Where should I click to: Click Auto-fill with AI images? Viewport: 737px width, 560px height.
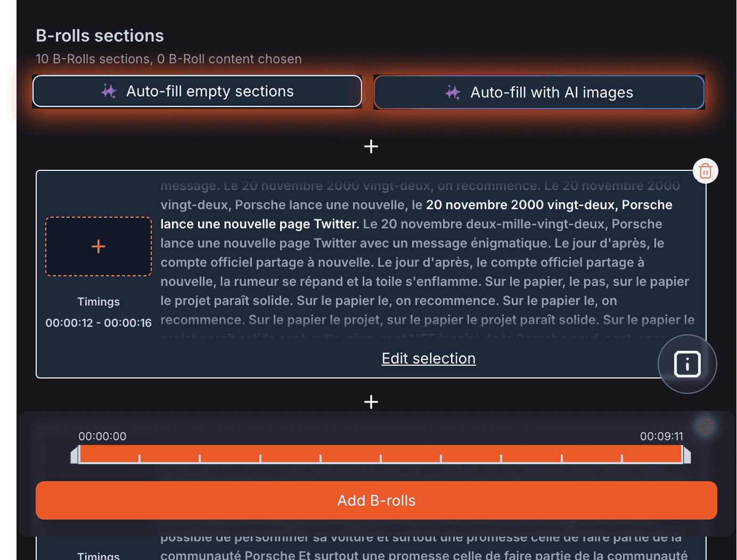coord(539,92)
